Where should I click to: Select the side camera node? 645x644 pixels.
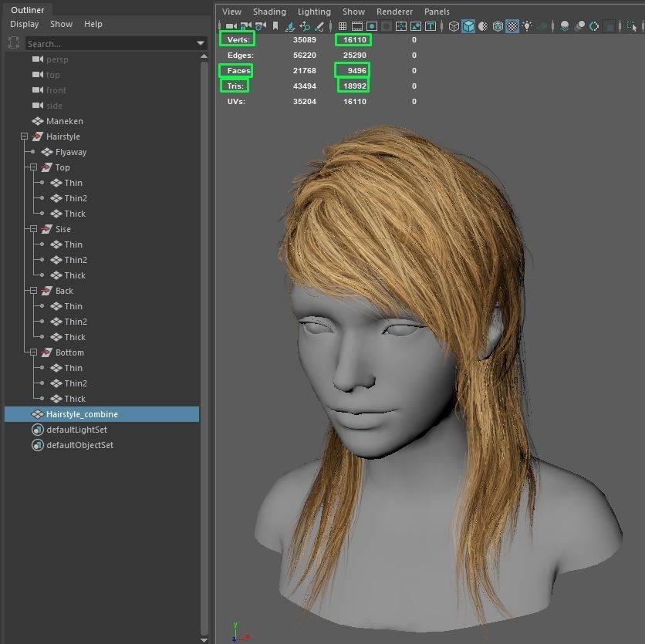[x=54, y=106]
